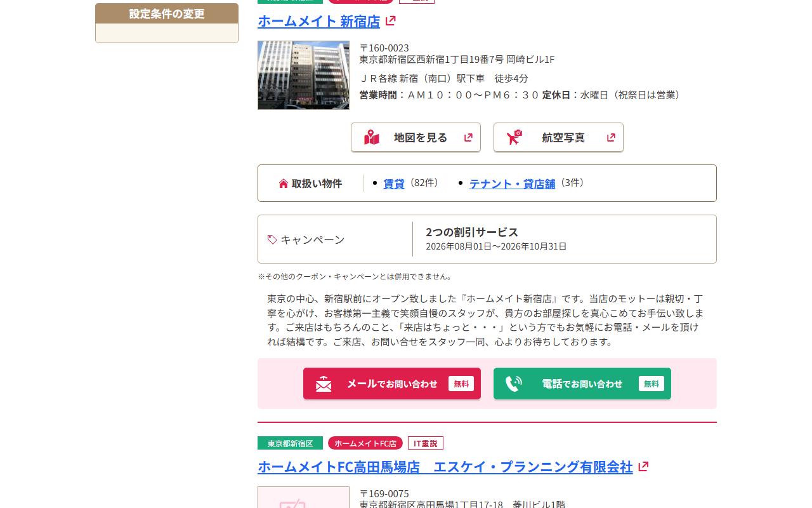Select the 取扱い物件 label text
The width and height of the screenshot is (812, 508).
[x=317, y=184]
